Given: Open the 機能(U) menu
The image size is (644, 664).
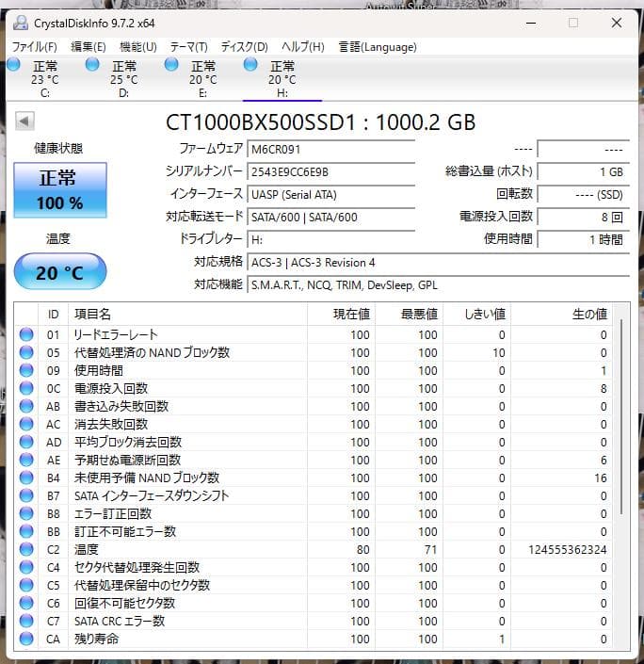Looking at the screenshot, I should pyautogui.click(x=138, y=46).
